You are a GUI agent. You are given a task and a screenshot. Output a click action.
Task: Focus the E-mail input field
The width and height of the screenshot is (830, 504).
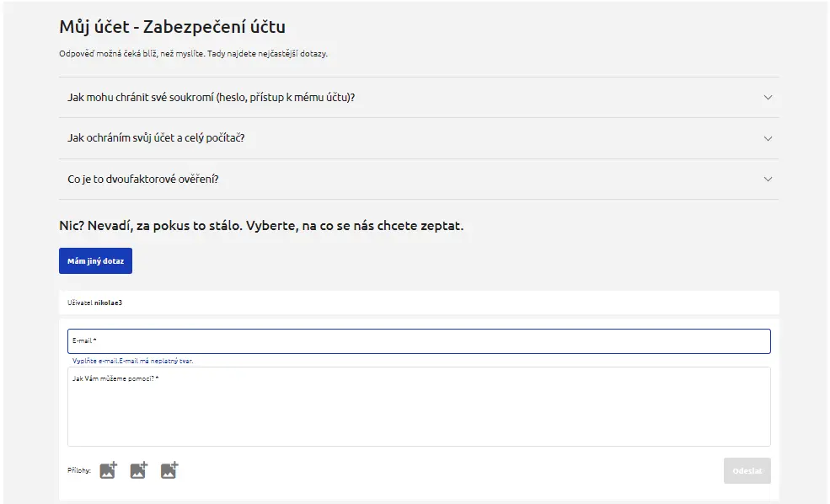pyautogui.click(x=420, y=341)
